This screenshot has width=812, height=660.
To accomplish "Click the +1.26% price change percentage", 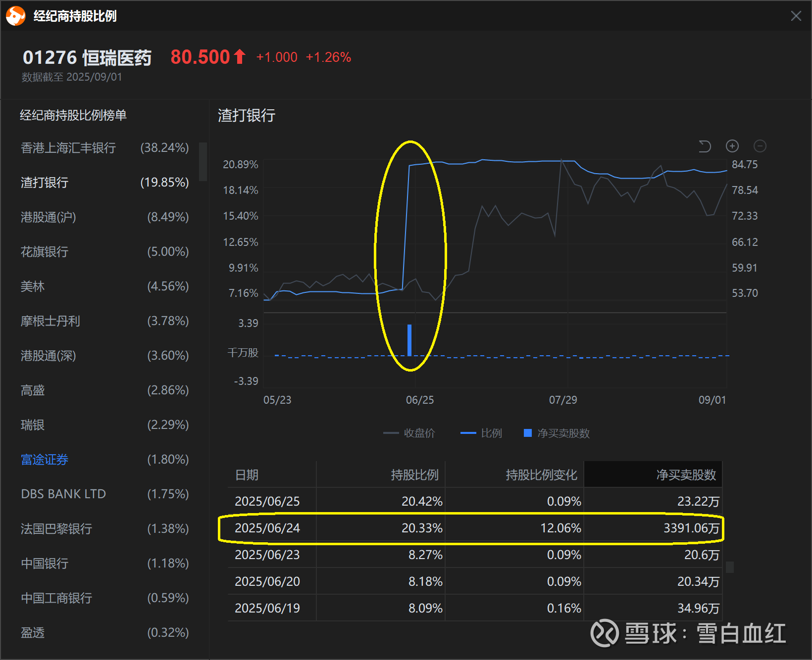I will 328,57.
